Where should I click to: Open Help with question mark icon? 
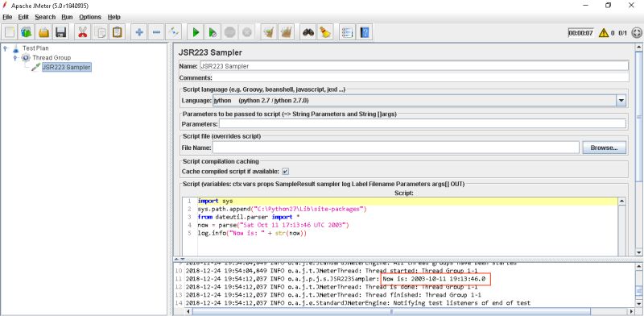point(365,32)
